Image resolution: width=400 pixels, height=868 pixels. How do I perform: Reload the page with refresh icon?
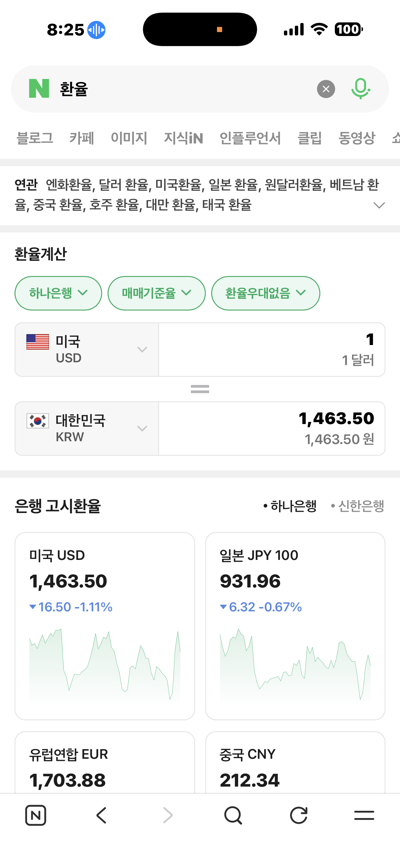(x=299, y=815)
